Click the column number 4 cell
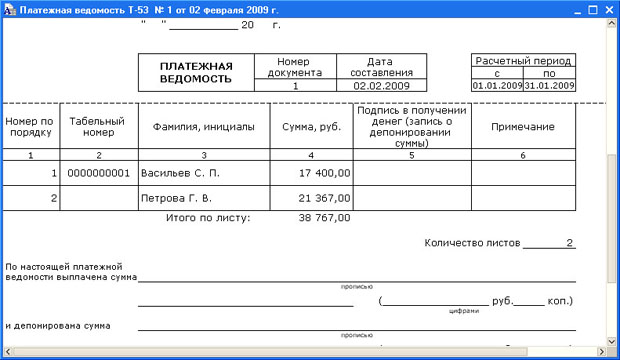Viewport: 620px width, 360px height. (312, 155)
